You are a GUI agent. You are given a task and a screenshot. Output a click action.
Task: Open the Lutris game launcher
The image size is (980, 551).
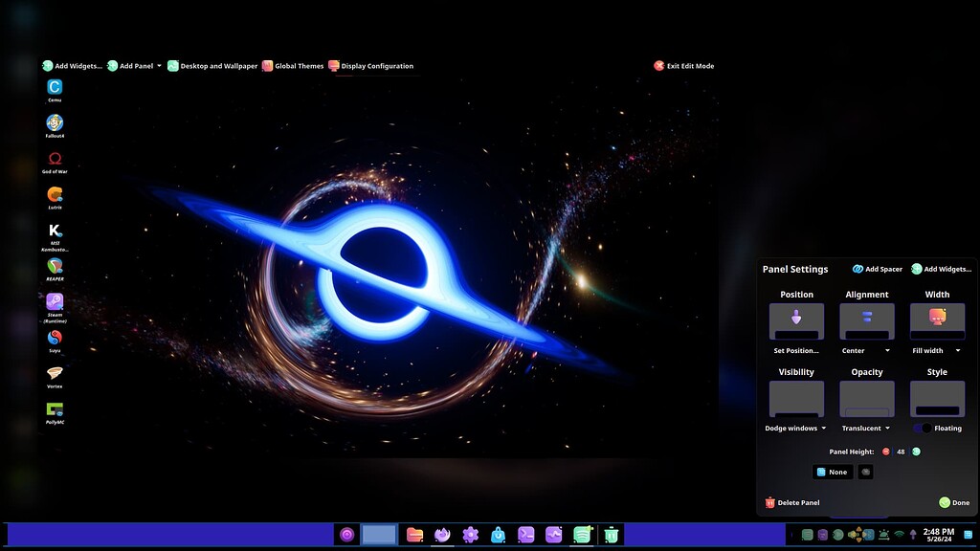pos(55,196)
